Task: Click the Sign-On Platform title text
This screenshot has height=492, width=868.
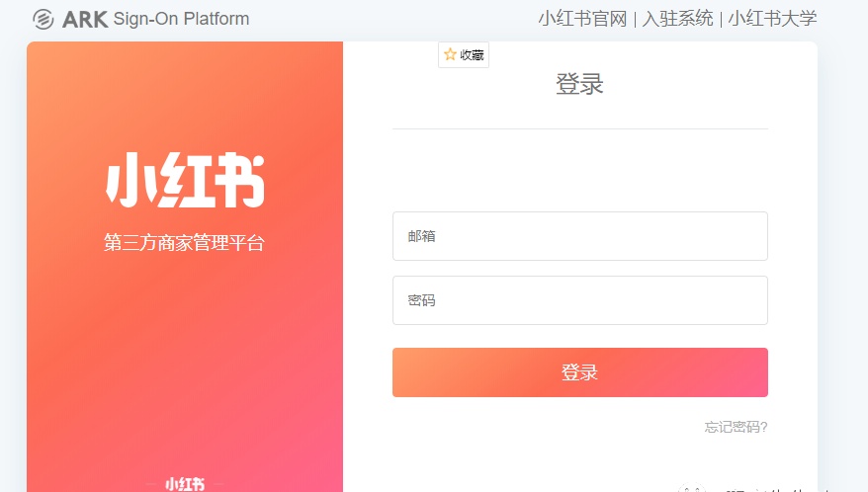Action: [181, 19]
